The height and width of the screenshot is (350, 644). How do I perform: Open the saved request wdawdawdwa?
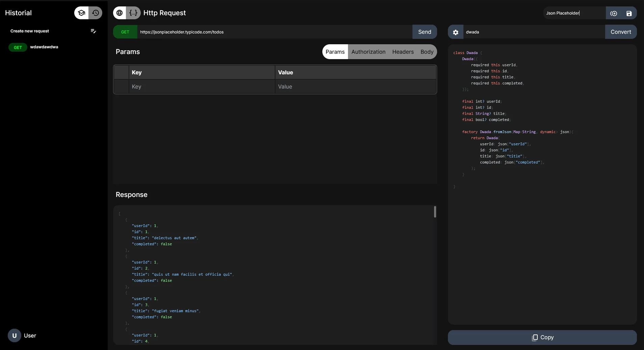(x=44, y=47)
